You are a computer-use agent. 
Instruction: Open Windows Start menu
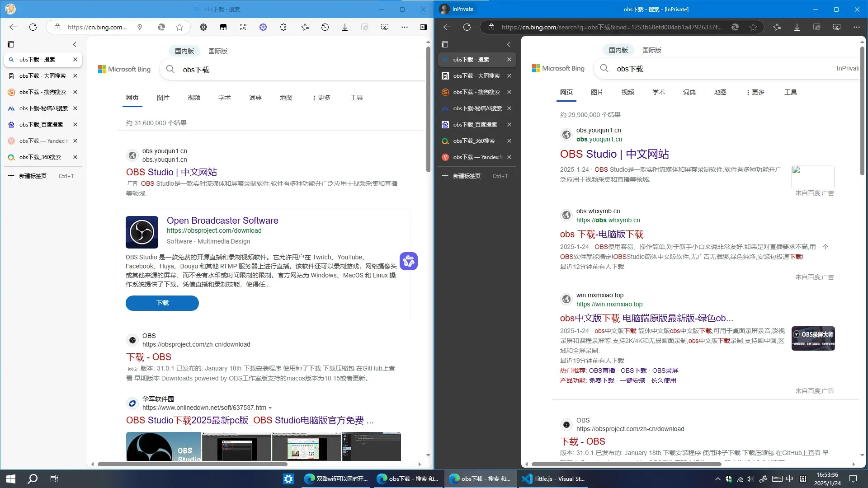(x=11, y=479)
